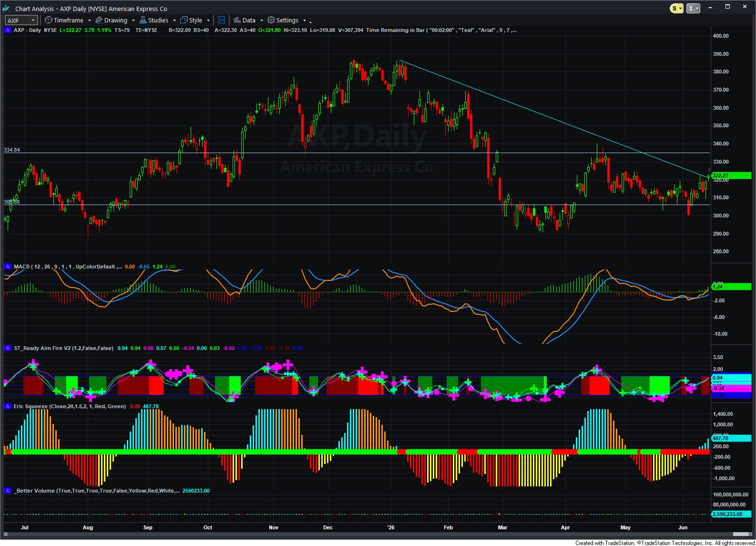Click the 305.88 horizontal line label
The height and width of the screenshot is (546, 756).
click(12, 202)
